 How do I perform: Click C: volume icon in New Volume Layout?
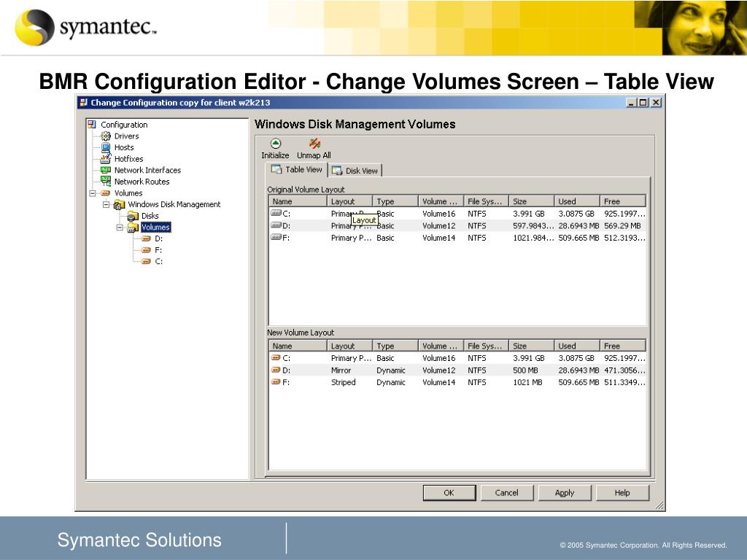click(x=276, y=357)
